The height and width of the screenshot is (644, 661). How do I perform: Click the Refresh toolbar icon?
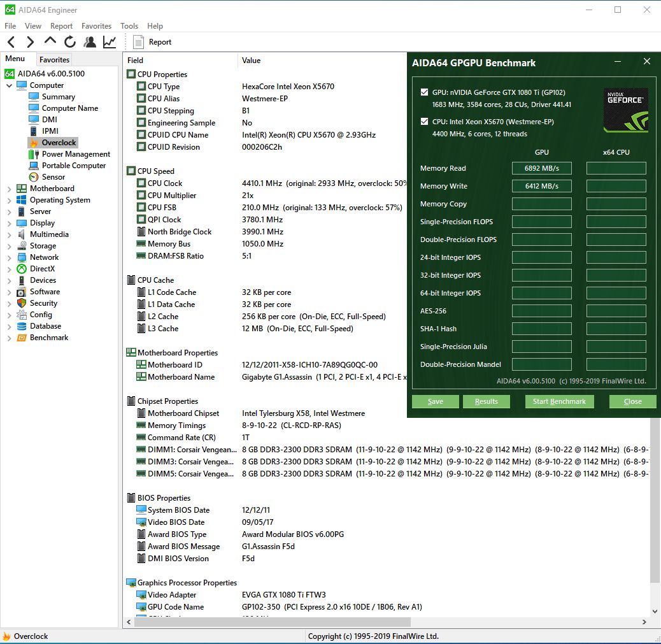[70, 42]
